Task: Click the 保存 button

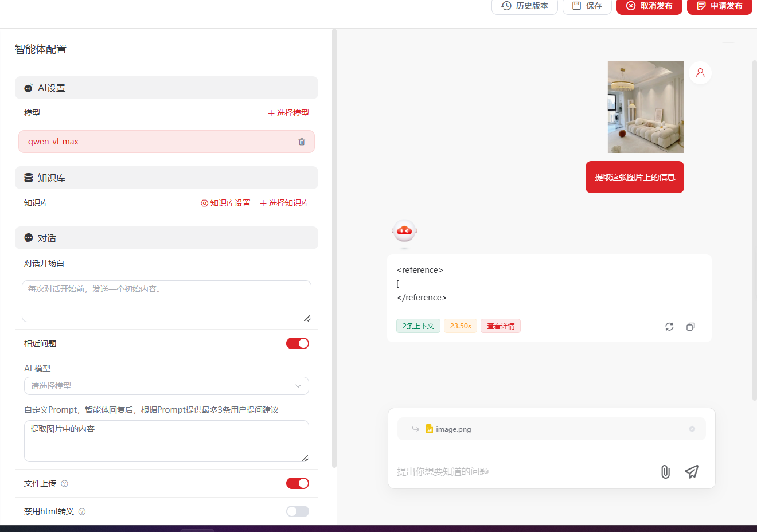Action: coord(587,6)
